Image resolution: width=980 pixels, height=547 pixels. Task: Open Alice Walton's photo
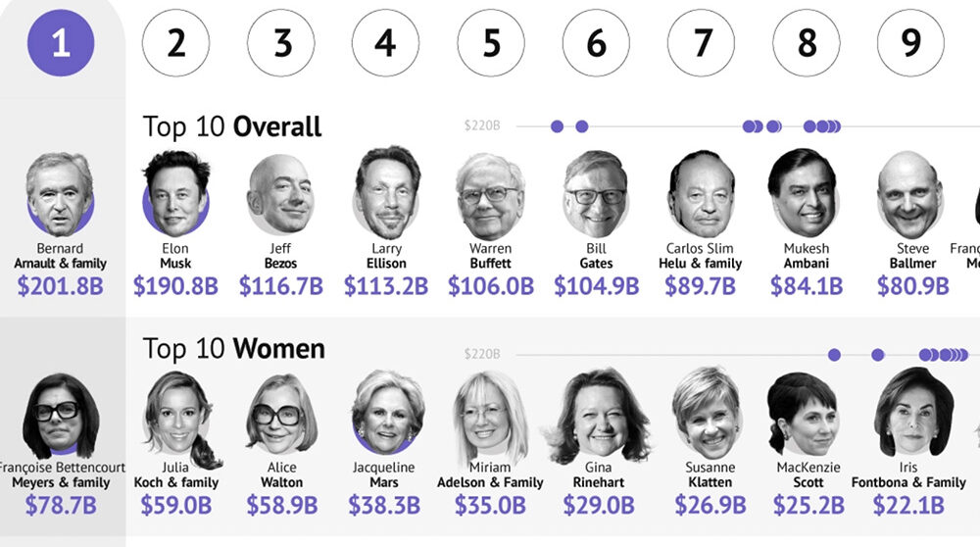tap(281, 414)
